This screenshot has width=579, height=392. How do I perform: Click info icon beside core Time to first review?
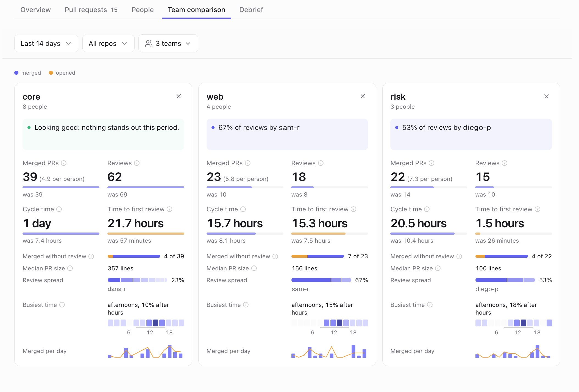pyautogui.click(x=169, y=209)
